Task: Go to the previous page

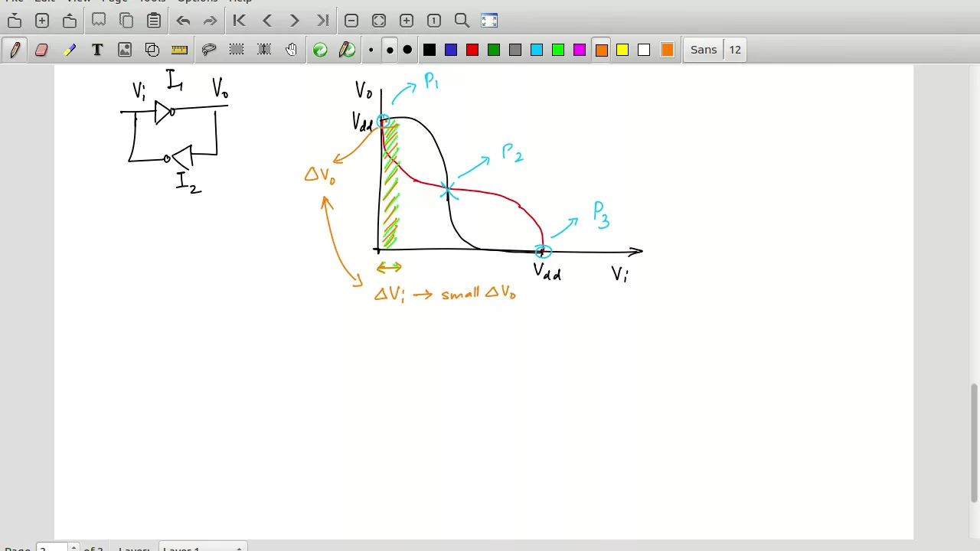Action: coord(267,21)
